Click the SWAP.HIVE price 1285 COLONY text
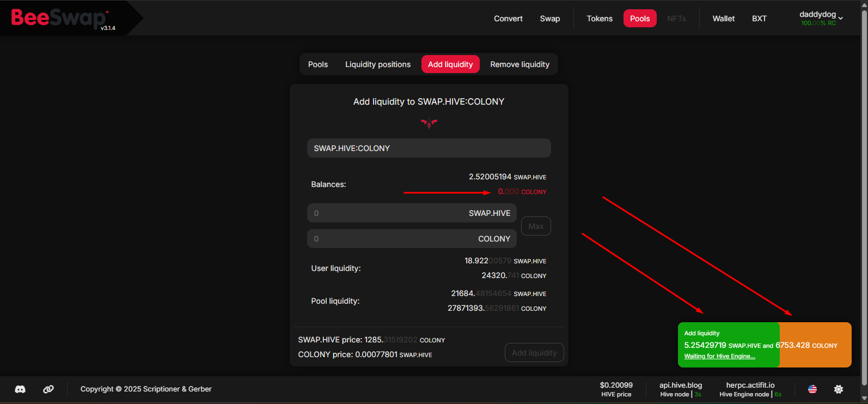 pyautogui.click(x=371, y=340)
